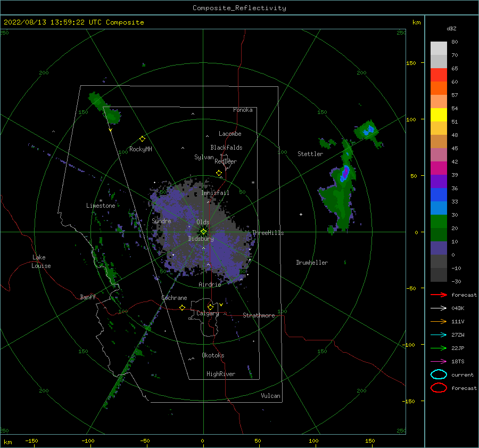
Task: Select the Innisfail label
Action: pos(215,193)
